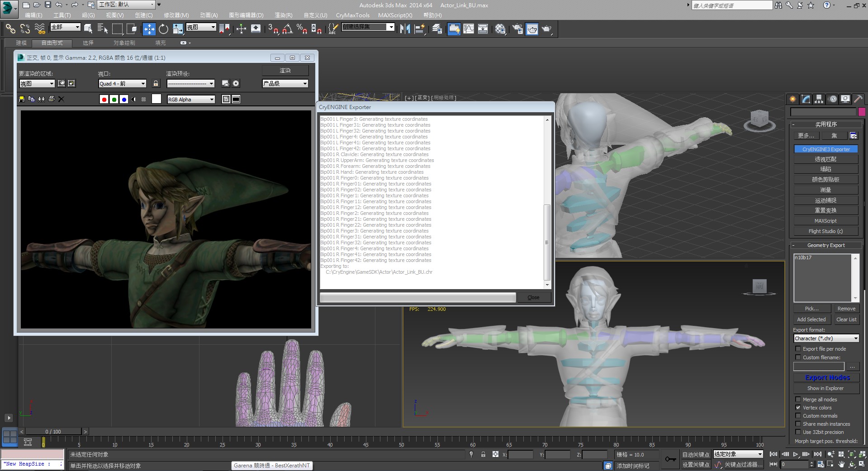
Task: Open the Hierarchy panel icon
Action: [x=819, y=99]
